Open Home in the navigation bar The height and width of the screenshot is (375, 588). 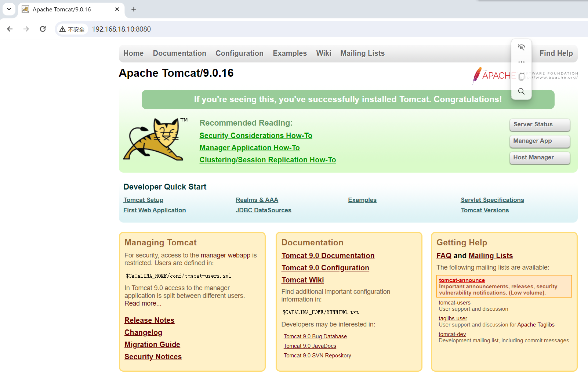[134, 53]
